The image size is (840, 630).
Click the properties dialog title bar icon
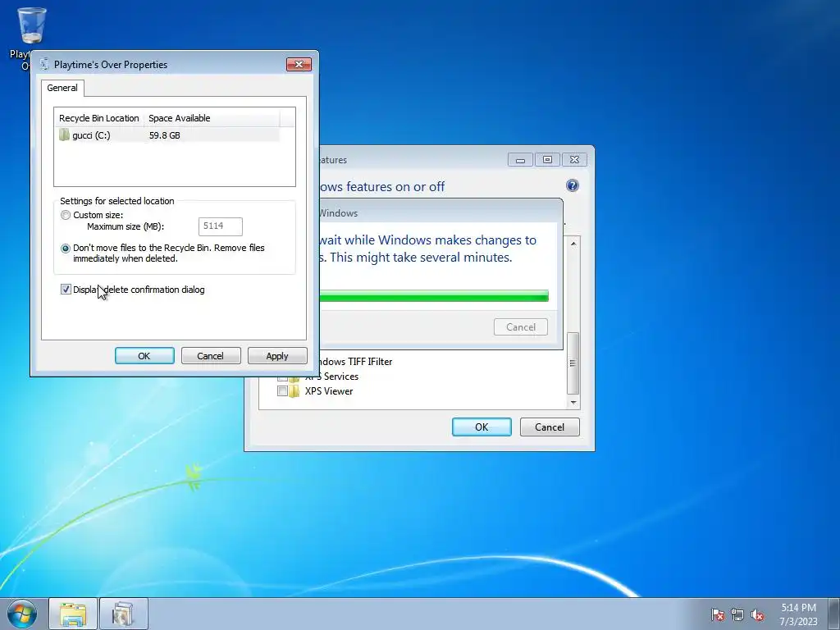tap(44, 64)
